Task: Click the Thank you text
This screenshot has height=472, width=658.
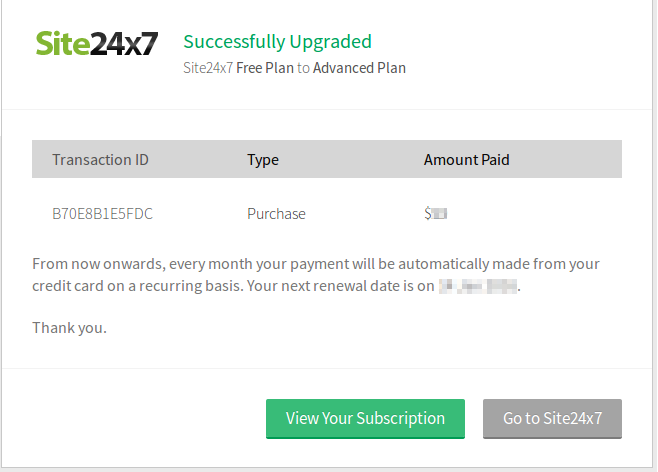Action: (x=69, y=328)
